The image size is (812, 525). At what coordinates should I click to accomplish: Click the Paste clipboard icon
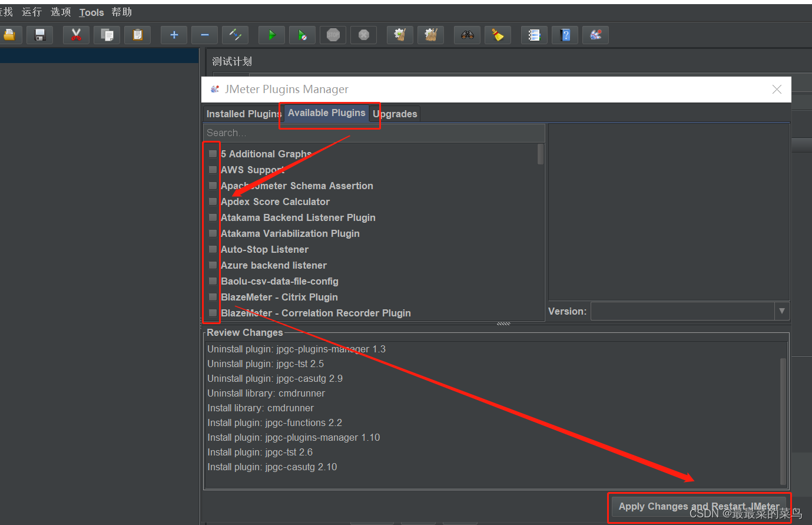[137, 35]
